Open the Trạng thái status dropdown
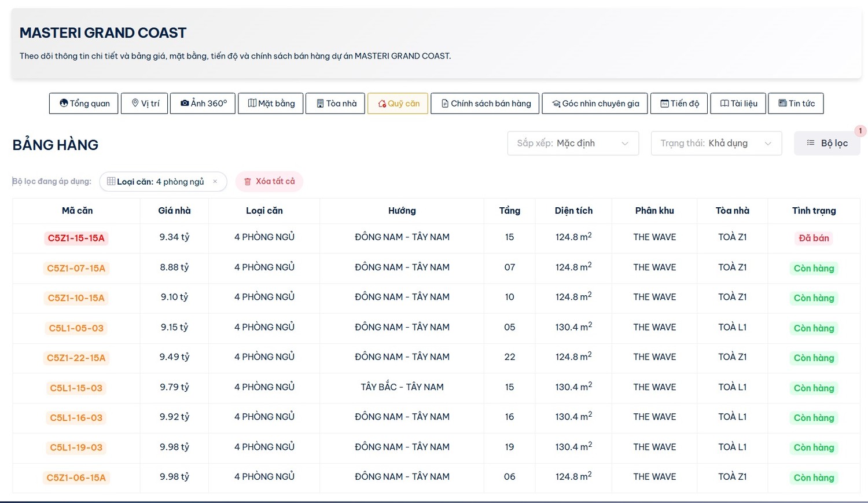Screen dimensions: 868x503 [716, 144]
